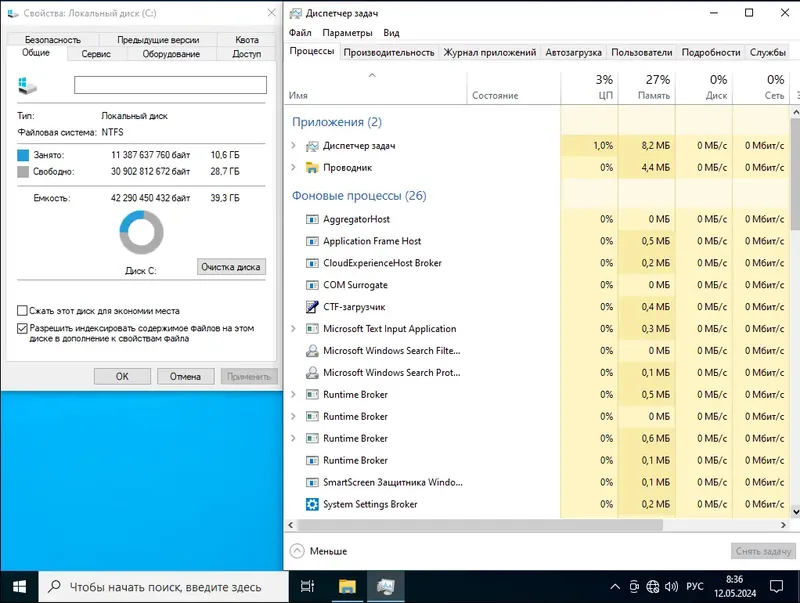The image size is (800, 603).
Task: Switch to the Производительность tab
Action: pyautogui.click(x=391, y=52)
